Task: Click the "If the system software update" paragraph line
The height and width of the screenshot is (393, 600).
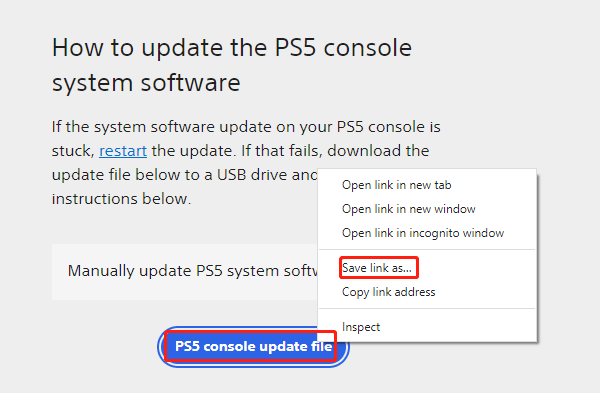Action: click(x=246, y=127)
